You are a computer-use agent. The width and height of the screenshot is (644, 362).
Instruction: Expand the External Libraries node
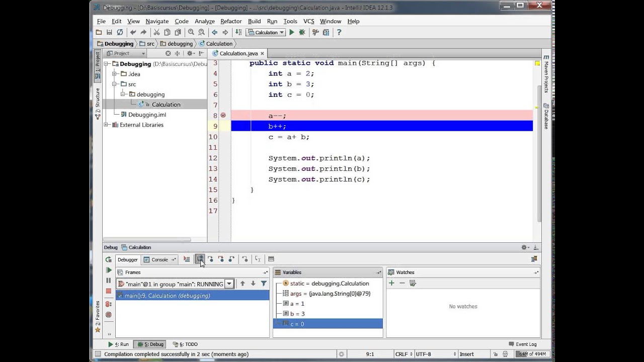coord(107,125)
